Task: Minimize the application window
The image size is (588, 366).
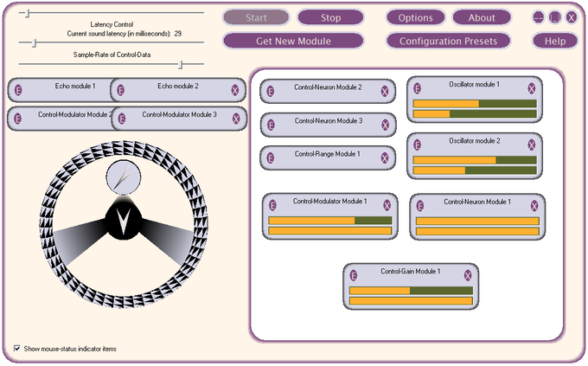Action: [539, 17]
